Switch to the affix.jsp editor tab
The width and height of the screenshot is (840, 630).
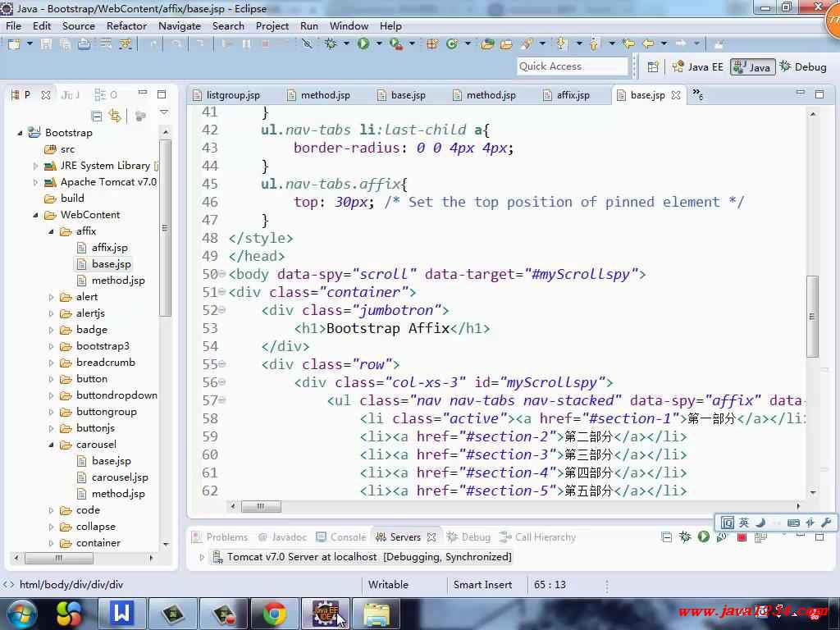(566, 95)
